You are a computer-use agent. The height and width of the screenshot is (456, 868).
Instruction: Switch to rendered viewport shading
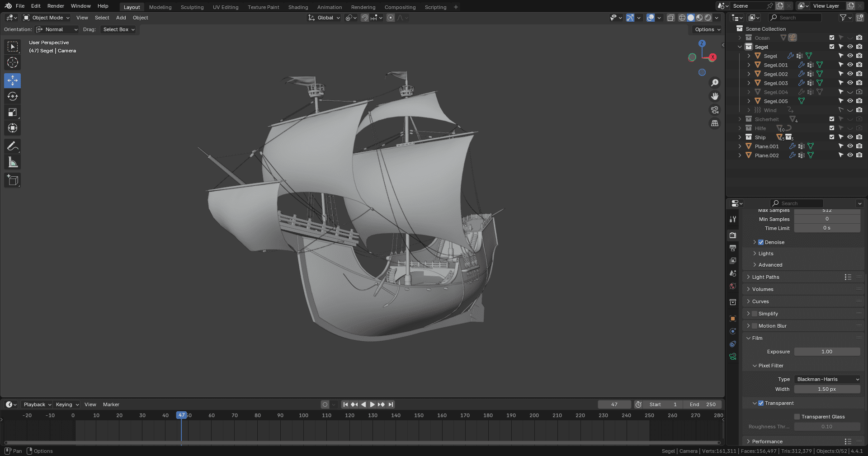708,18
